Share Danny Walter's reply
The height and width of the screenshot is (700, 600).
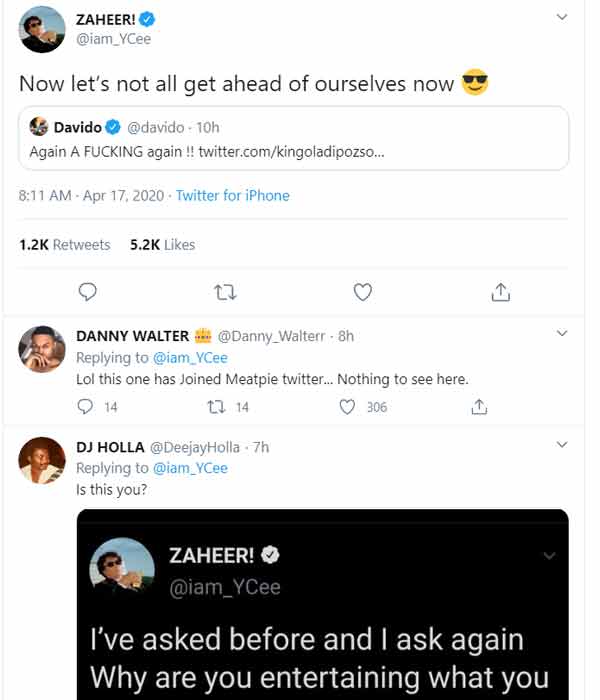[479, 407]
